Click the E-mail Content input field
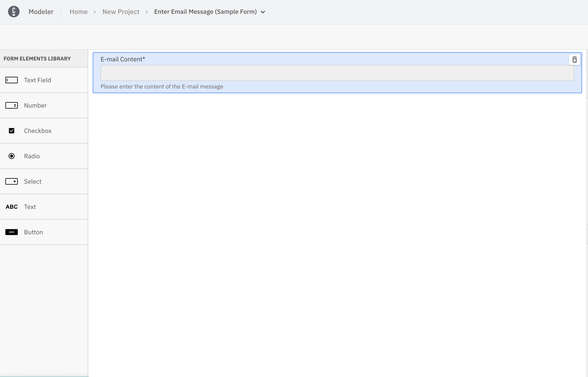Viewport: 588px width, 377px height. coord(337,73)
